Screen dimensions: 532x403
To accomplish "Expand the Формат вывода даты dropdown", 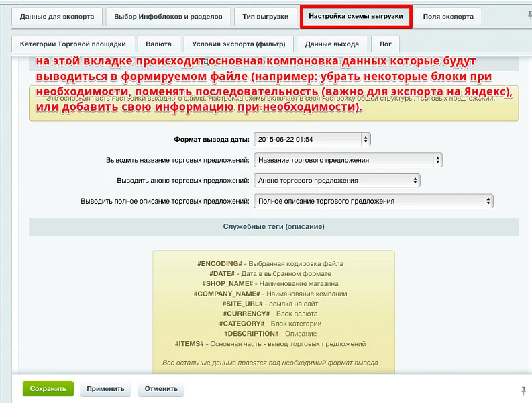I will tap(312, 139).
